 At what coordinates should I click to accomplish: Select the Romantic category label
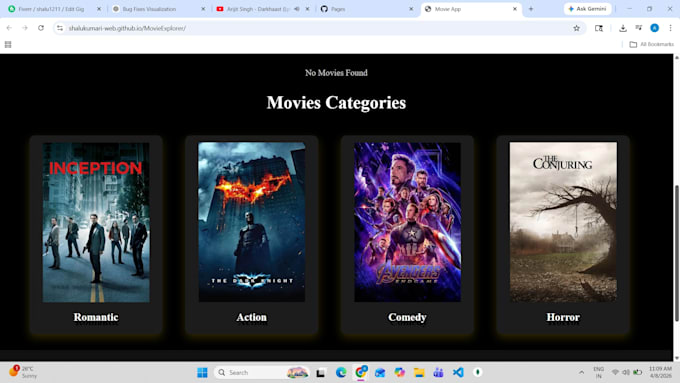coord(96,317)
